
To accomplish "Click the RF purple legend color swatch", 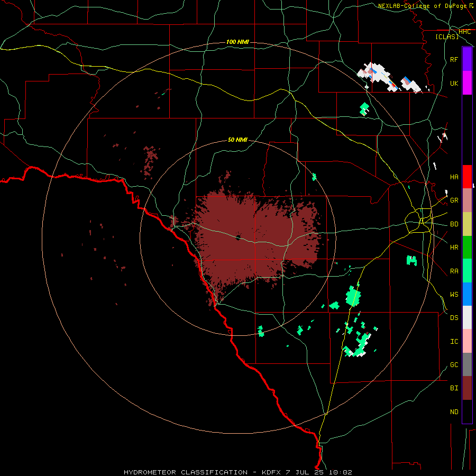I will 467,59.
